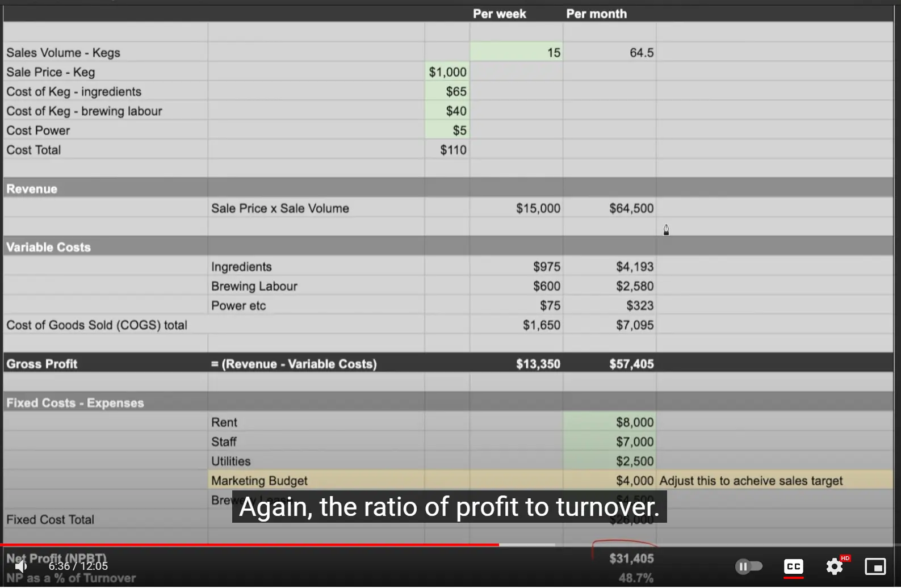Click the 'Adjust this to acheive sales target' note

pyautogui.click(x=751, y=481)
